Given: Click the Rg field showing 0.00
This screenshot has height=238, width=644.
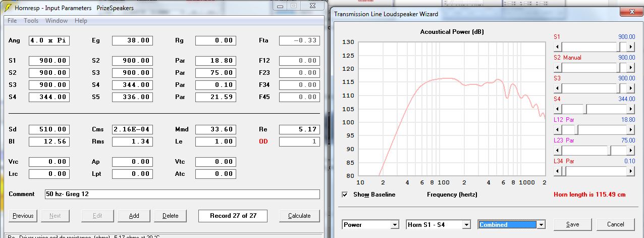Looking at the screenshot, I should point(216,40).
